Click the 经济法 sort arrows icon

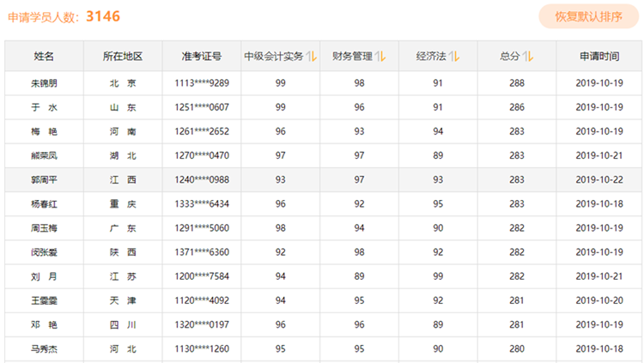pos(453,57)
